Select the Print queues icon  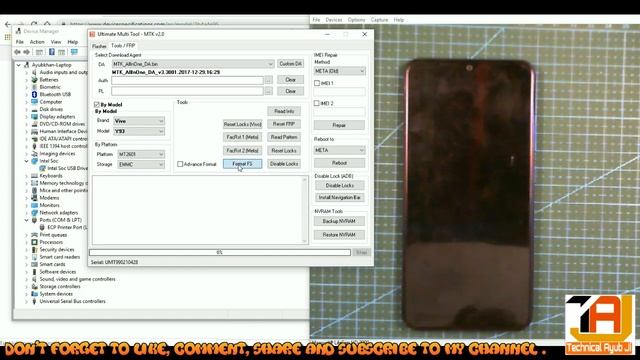[35, 235]
